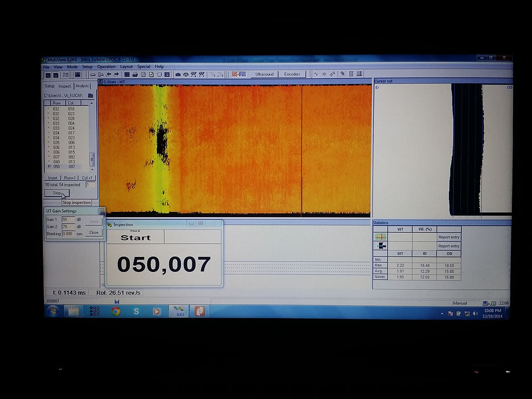The height and width of the screenshot is (399, 532).
Task: Click the Gain 1 input field
Action: point(68,219)
